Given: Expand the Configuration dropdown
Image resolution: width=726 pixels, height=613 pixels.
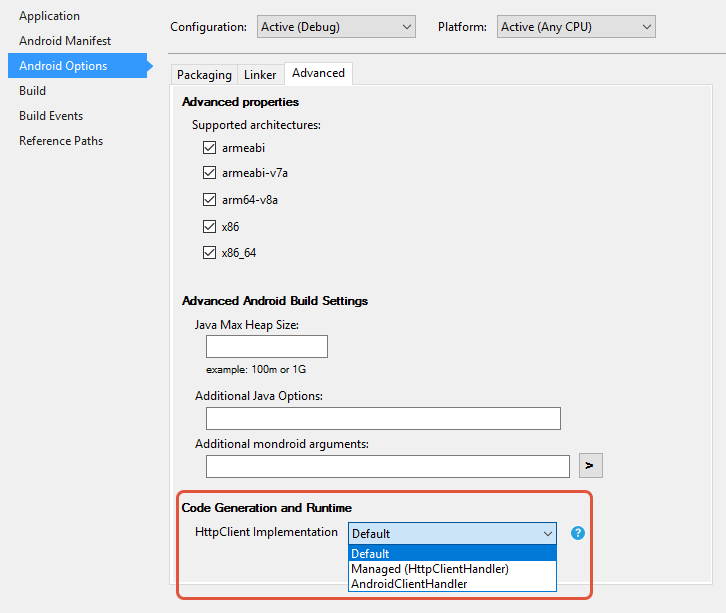Looking at the screenshot, I should pyautogui.click(x=336, y=27).
